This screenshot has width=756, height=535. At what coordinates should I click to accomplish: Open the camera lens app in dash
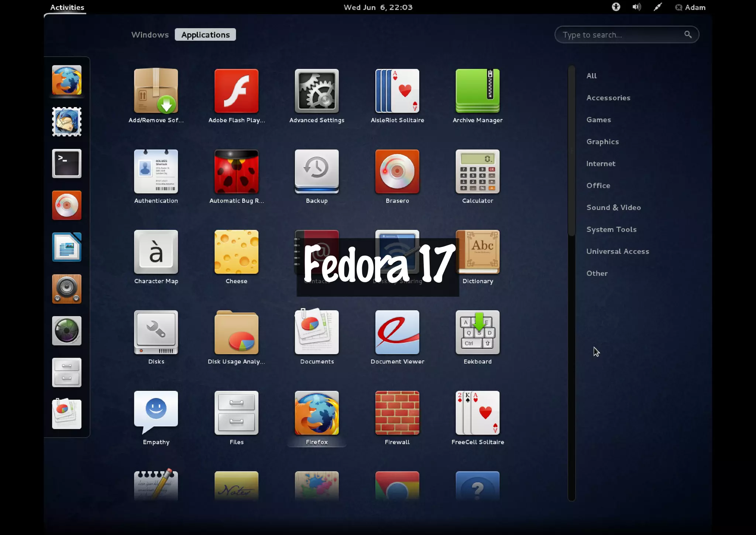pos(66,330)
